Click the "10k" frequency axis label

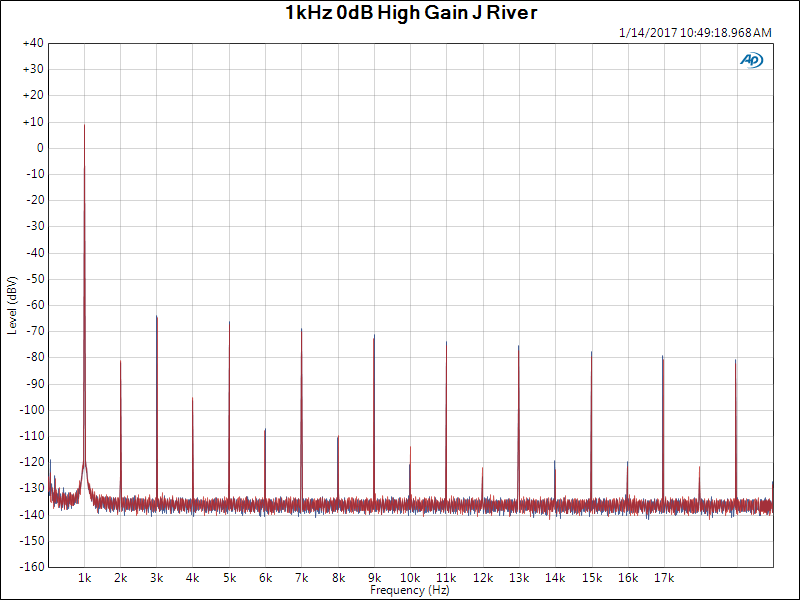410,578
